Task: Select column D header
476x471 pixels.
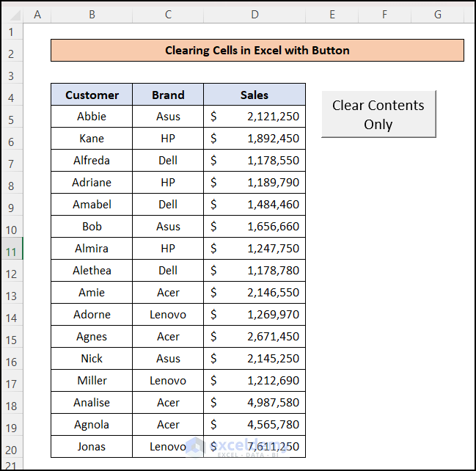Action: coord(255,15)
